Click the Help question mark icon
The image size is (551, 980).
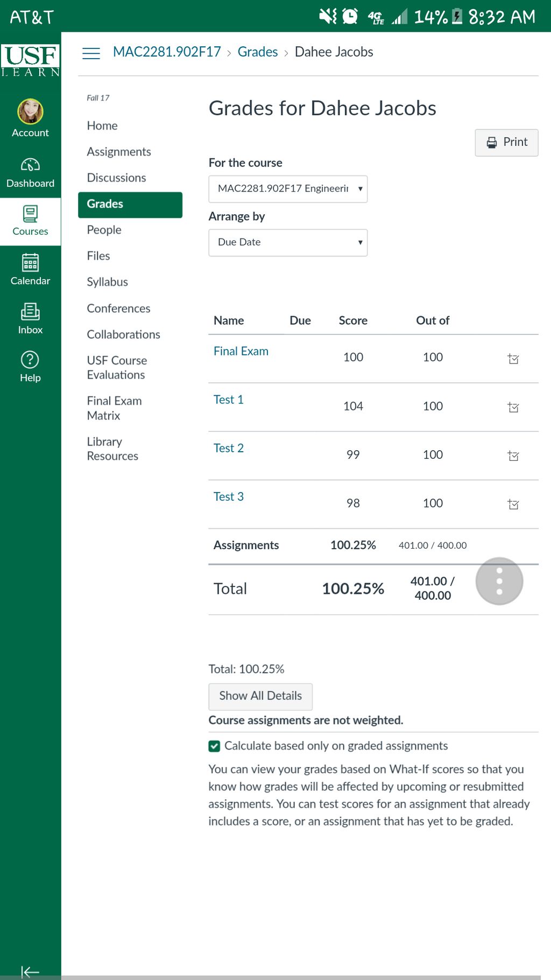[x=30, y=360]
